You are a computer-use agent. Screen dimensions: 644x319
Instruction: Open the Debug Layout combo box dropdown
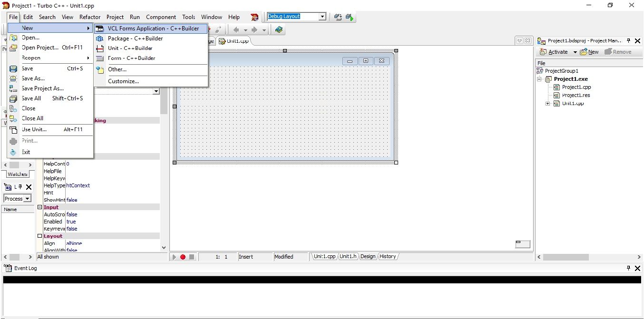[322, 17]
